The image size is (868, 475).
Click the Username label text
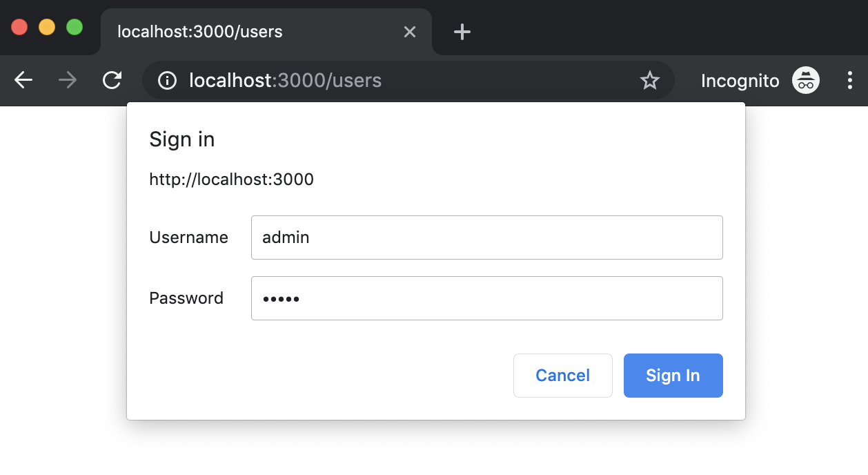(188, 237)
